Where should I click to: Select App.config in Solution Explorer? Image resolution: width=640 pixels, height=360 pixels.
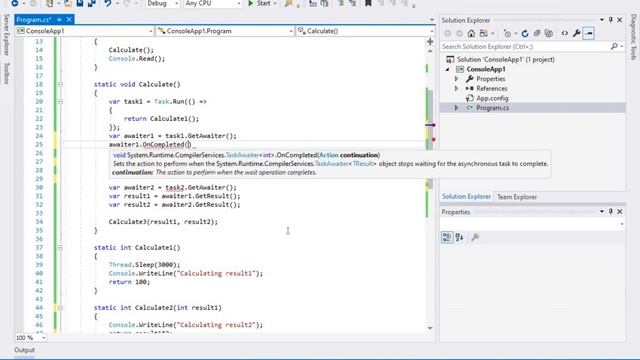(x=492, y=98)
